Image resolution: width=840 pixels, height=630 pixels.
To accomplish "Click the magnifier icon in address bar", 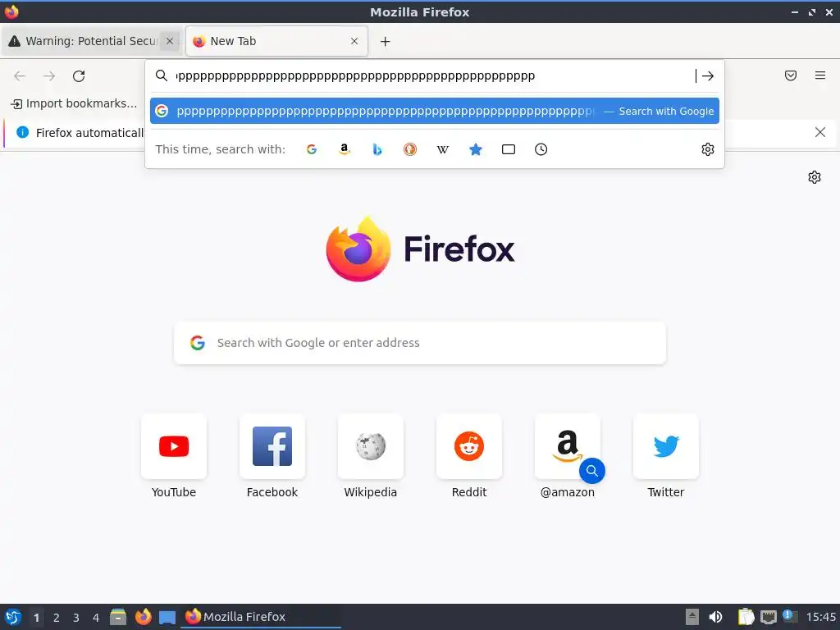I will coord(162,75).
